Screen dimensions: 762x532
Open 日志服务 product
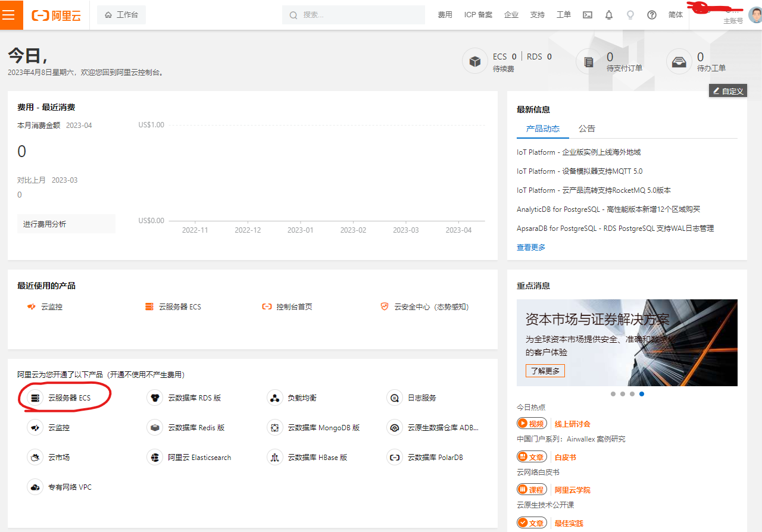pos(412,398)
